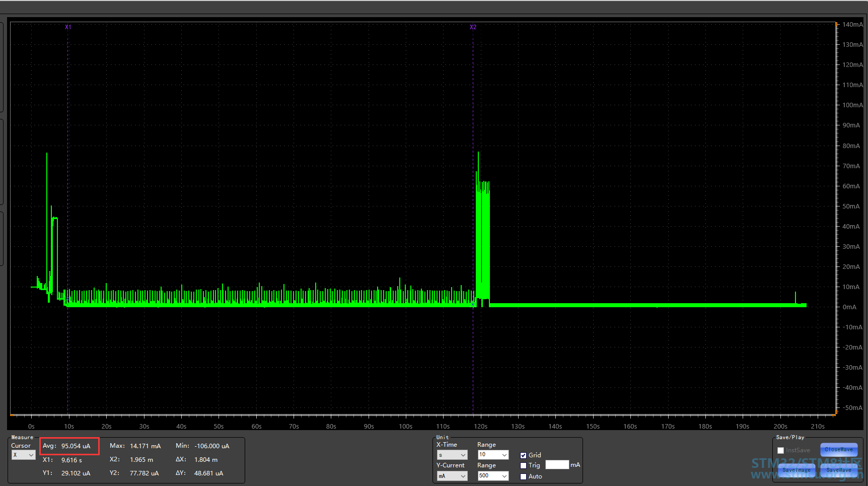Viewport: 868px width, 486px height.
Task: Toggle the Grid checkbox
Action: 523,455
